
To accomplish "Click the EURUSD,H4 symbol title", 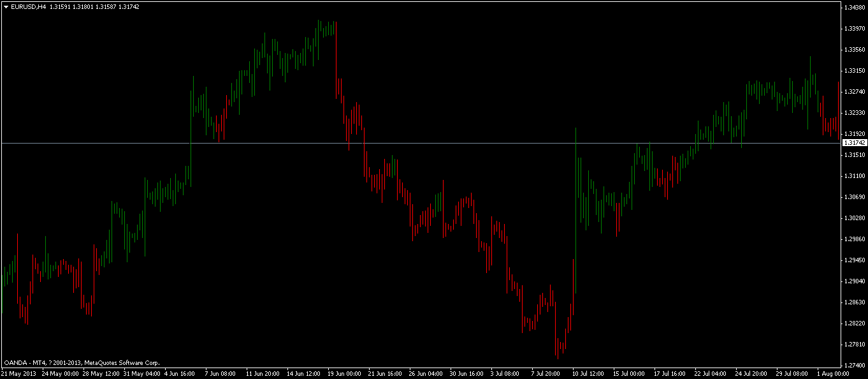I will pos(29,7).
